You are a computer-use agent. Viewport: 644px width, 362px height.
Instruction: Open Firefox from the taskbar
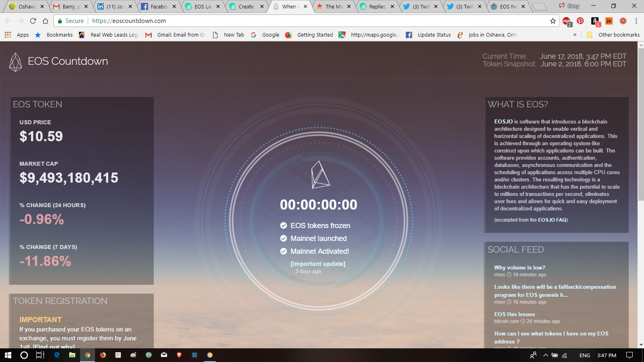point(103,355)
